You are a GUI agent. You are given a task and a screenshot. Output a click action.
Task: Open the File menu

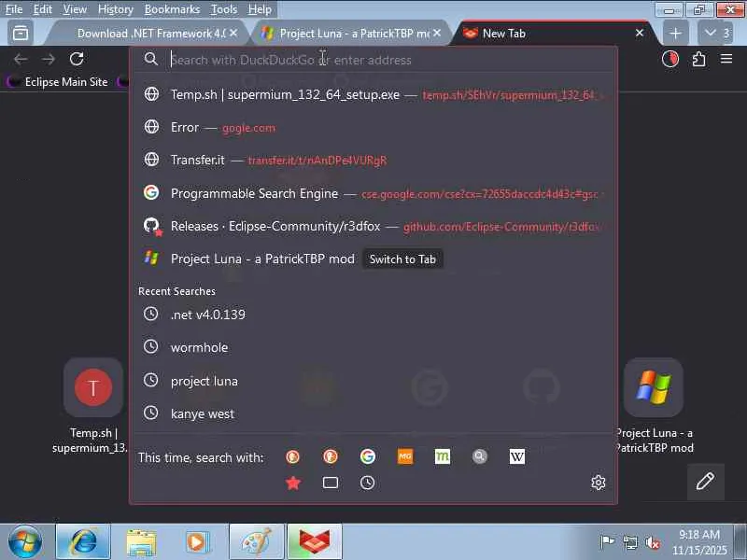click(13, 9)
